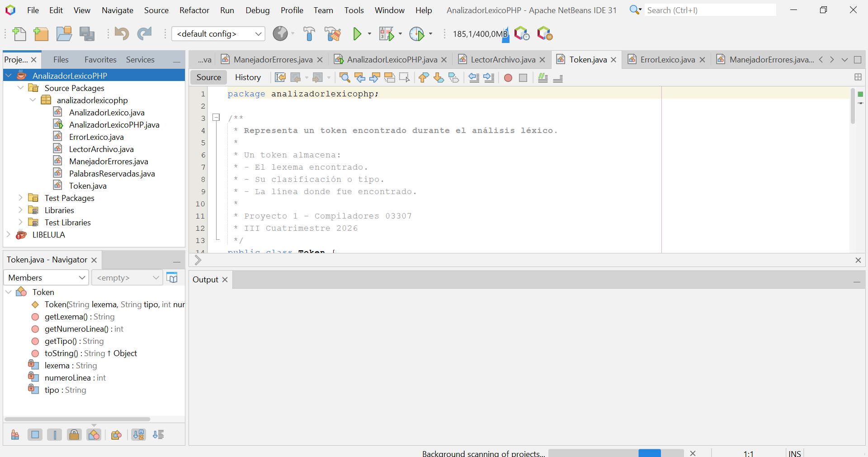This screenshot has height=457, width=868.
Task: Collapse the Source Packages tree node
Action: click(x=20, y=88)
